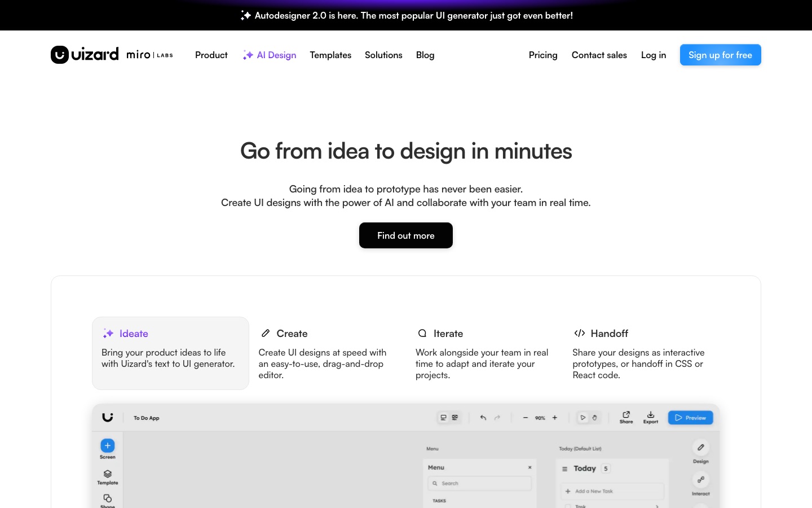This screenshot has height=508, width=812.
Task: Select the Ideate tab card
Action: tap(170, 353)
